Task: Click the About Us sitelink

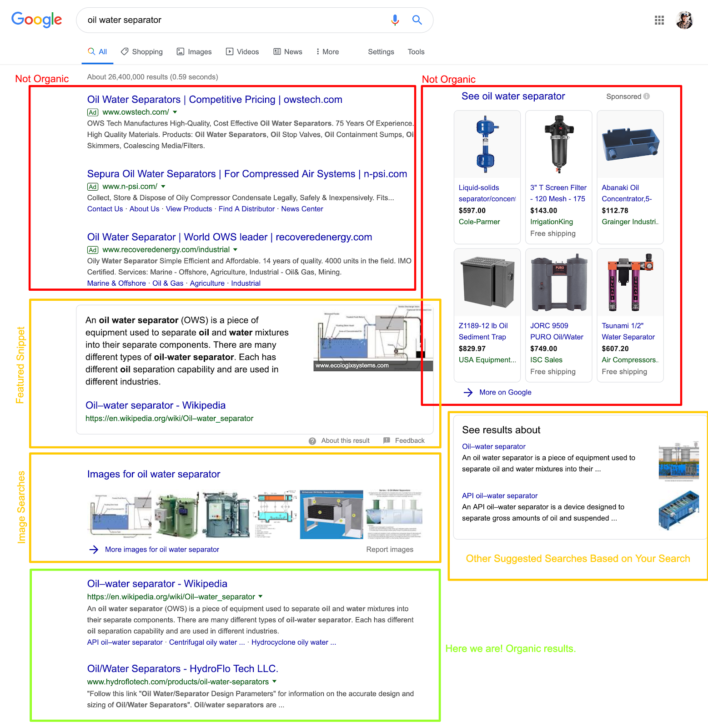Action: 144,209
